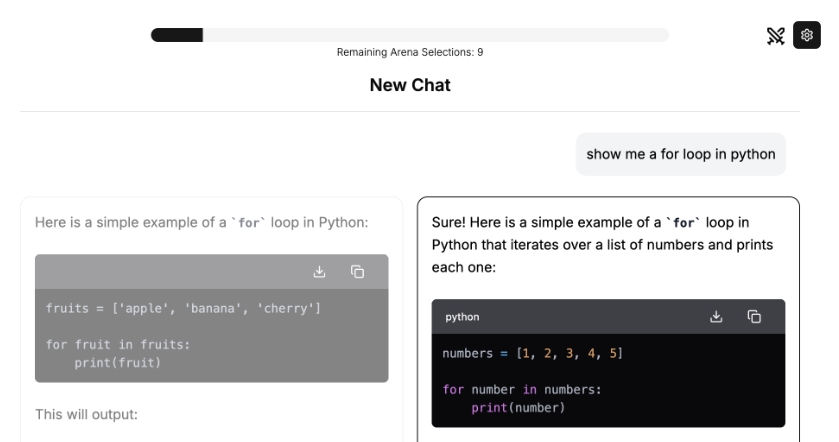Viewport: 839px width, 442px height.
Task: Click the fruits list line in the left code block
Action: (183, 307)
